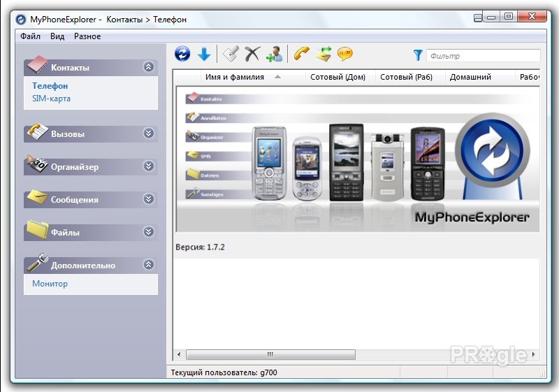Click the orange chat message bubble icon
The image size is (559, 392).
[344, 55]
